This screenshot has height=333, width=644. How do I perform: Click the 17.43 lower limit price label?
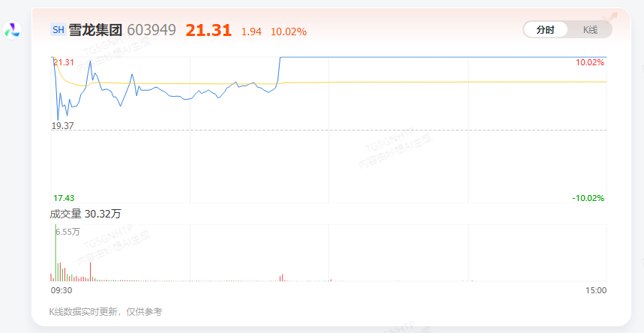pos(63,198)
